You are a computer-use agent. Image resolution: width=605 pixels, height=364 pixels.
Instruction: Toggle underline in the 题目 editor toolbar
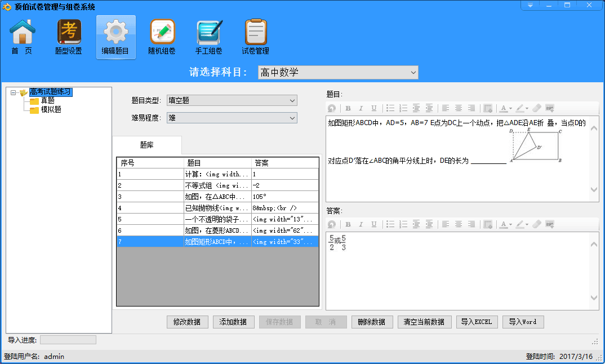coord(373,108)
